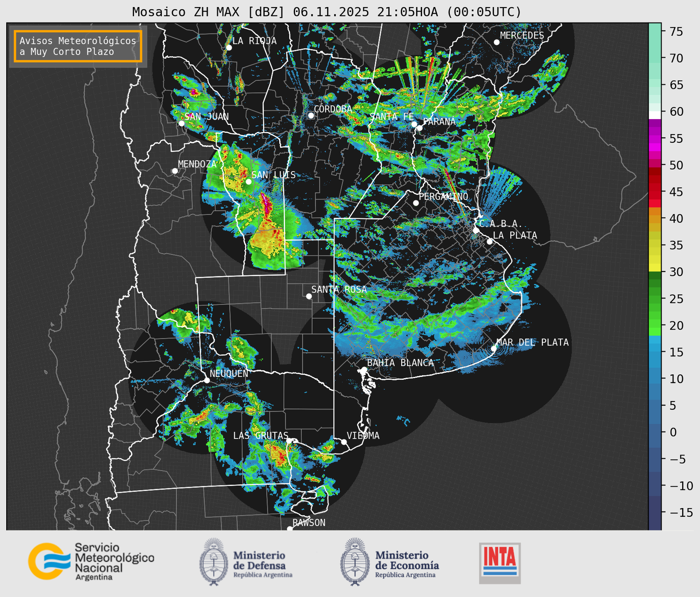Select the C.A.B.A. city marker
This screenshot has width=700, height=597.
click(x=476, y=230)
